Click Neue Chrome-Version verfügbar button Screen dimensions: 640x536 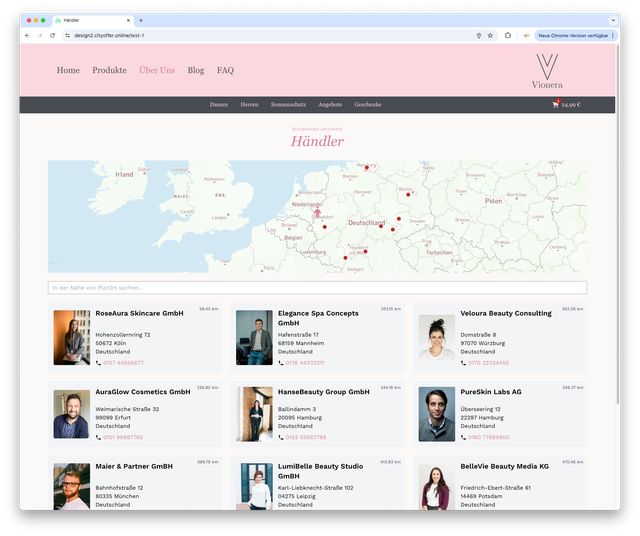[572, 35]
